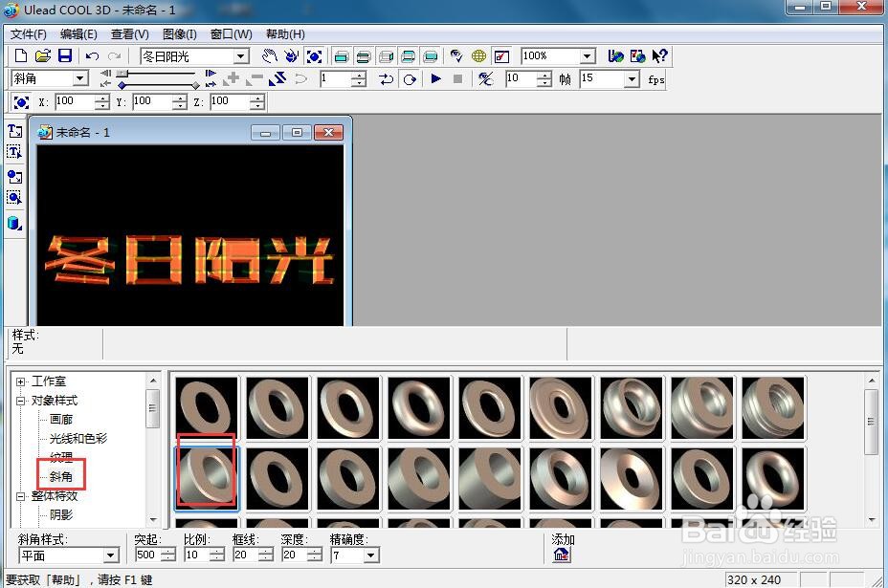Click the Add house icon under 添加

click(562, 555)
